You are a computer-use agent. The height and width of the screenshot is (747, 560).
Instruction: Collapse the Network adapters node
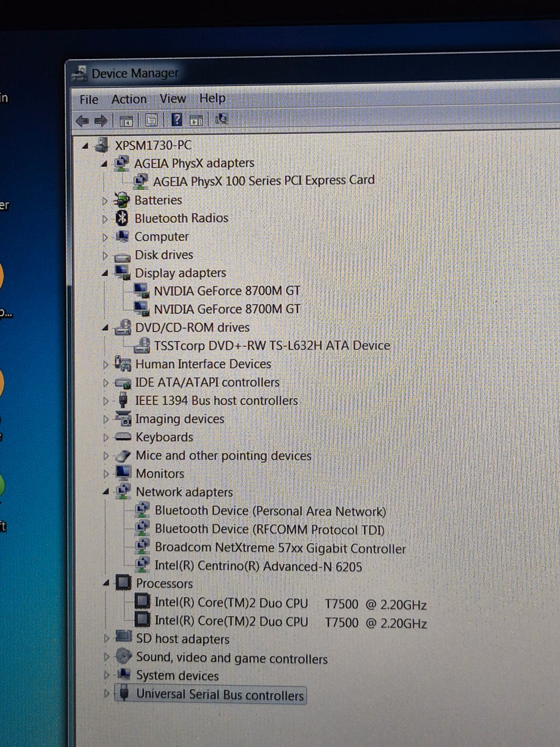[106, 492]
